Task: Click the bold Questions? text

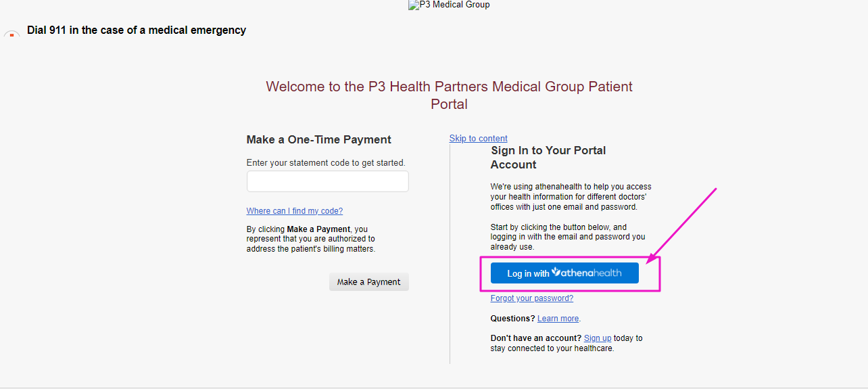Action: [x=513, y=319]
